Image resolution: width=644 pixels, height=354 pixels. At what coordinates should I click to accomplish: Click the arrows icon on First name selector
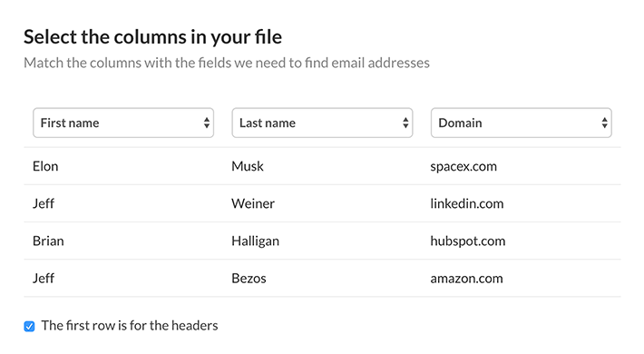[207, 123]
